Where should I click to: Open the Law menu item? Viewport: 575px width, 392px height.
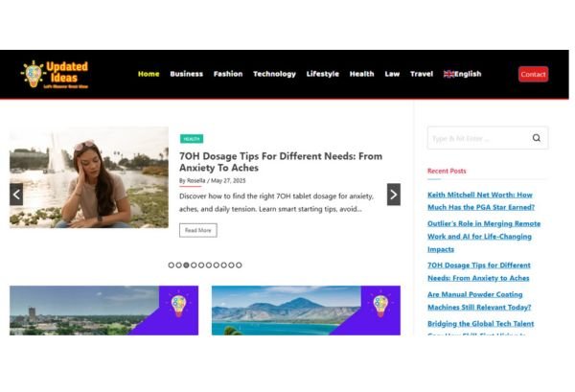pyautogui.click(x=392, y=74)
